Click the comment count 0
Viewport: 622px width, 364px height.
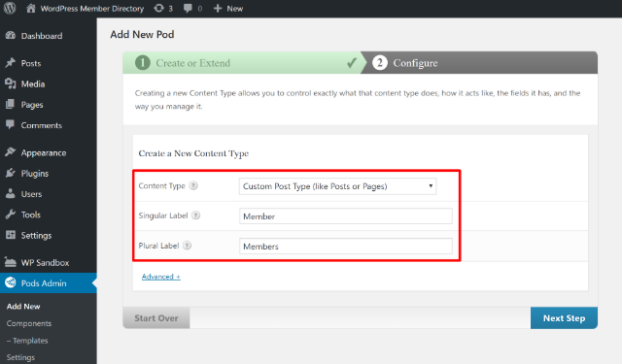(200, 9)
